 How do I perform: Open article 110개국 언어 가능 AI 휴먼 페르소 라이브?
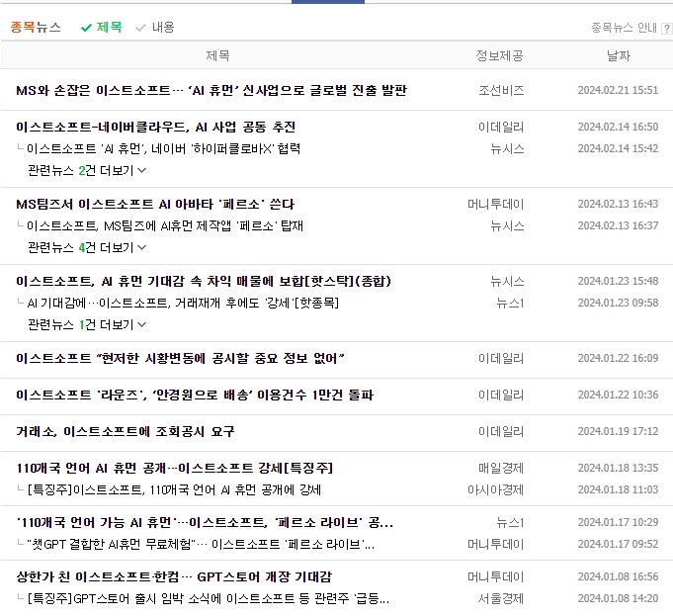click(x=205, y=522)
